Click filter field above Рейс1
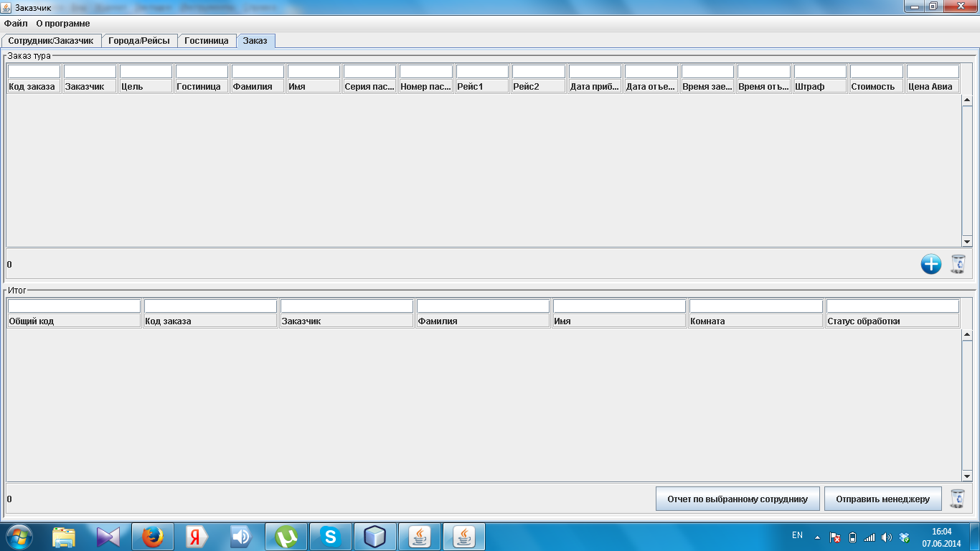This screenshot has height=551, width=980. point(482,72)
